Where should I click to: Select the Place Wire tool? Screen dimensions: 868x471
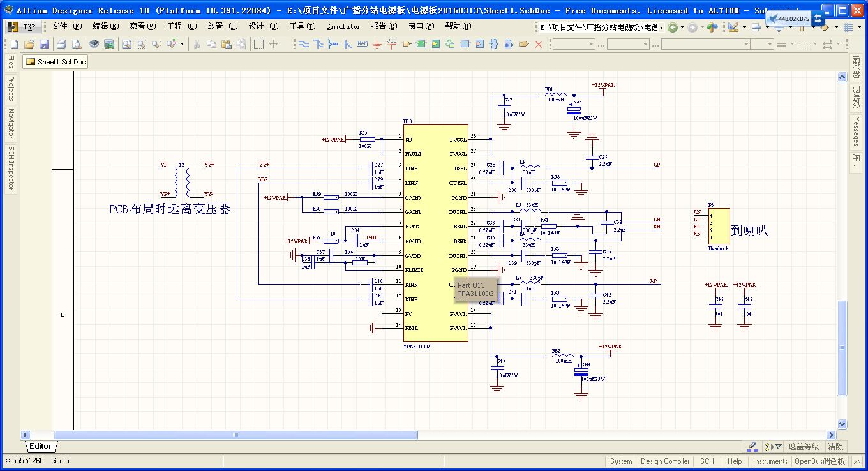[303, 44]
